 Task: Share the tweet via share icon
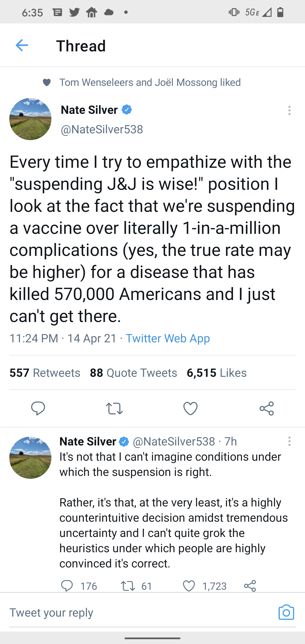tap(267, 408)
